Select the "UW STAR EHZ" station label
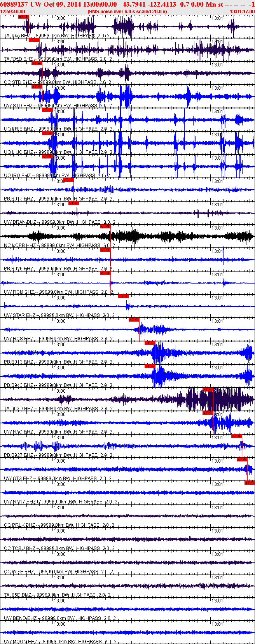 tap(20, 315)
